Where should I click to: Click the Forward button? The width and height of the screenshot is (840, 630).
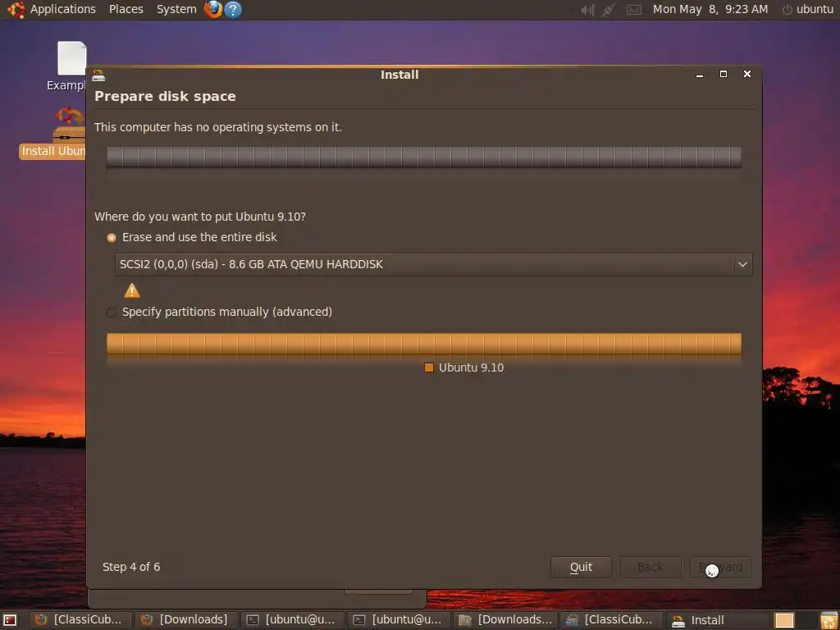pos(720,568)
